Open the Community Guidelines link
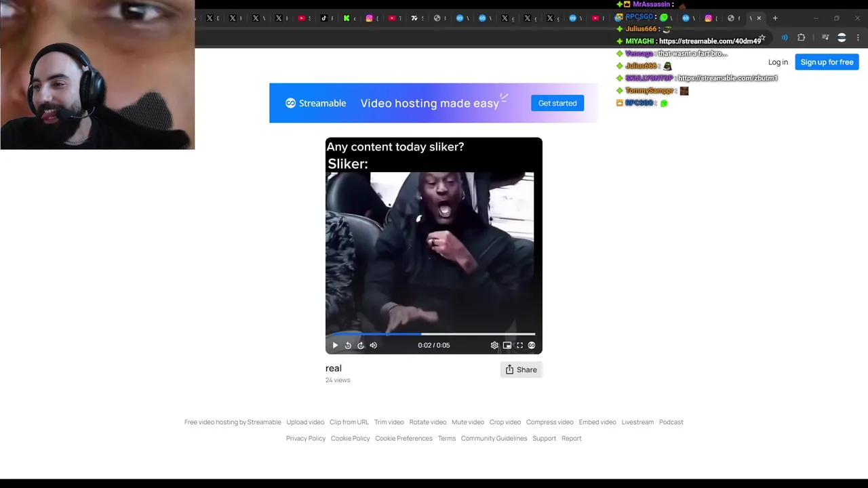The height and width of the screenshot is (488, 868). 494,438
